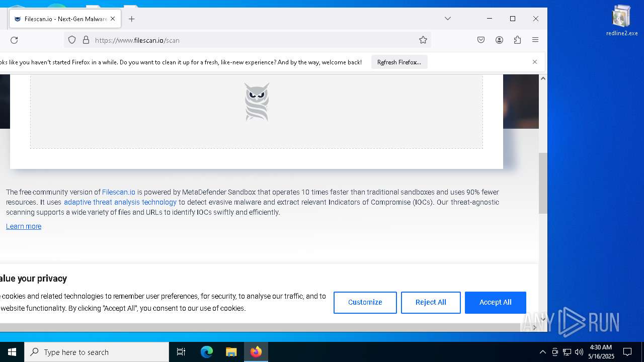Click the vertical scrollbar thumb
Viewport: 644px width, 362px height.
click(543, 184)
